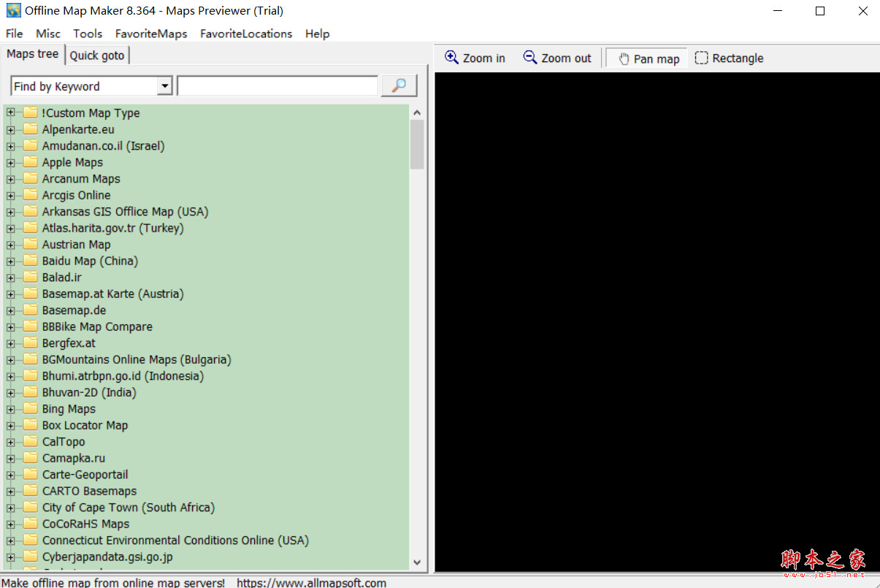Switch to the Quick goto tab
The width and height of the screenshot is (880, 588).
(x=97, y=56)
